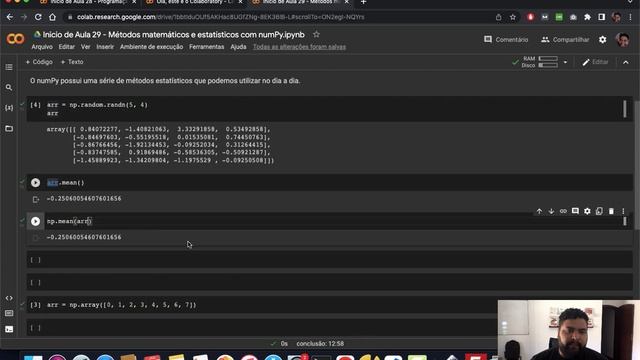Open the Editar mode button

tap(596, 62)
